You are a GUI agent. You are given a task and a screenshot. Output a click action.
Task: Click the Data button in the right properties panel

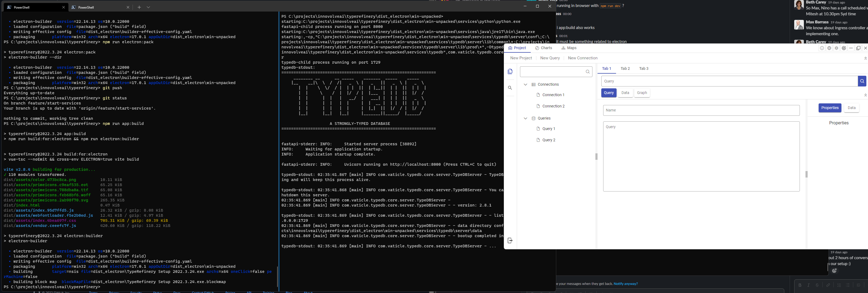[851, 108]
